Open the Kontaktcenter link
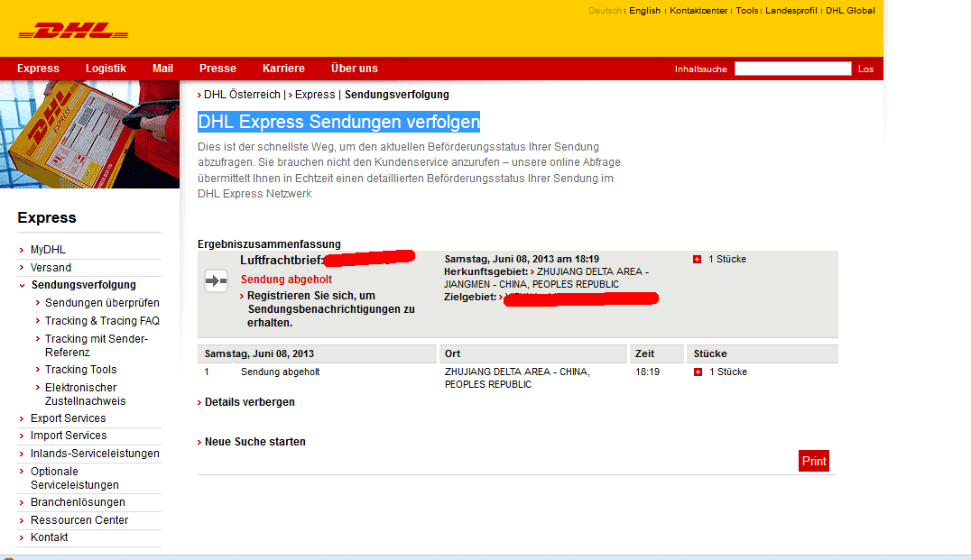This screenshot has width=971, height=560. pos(698,11)
